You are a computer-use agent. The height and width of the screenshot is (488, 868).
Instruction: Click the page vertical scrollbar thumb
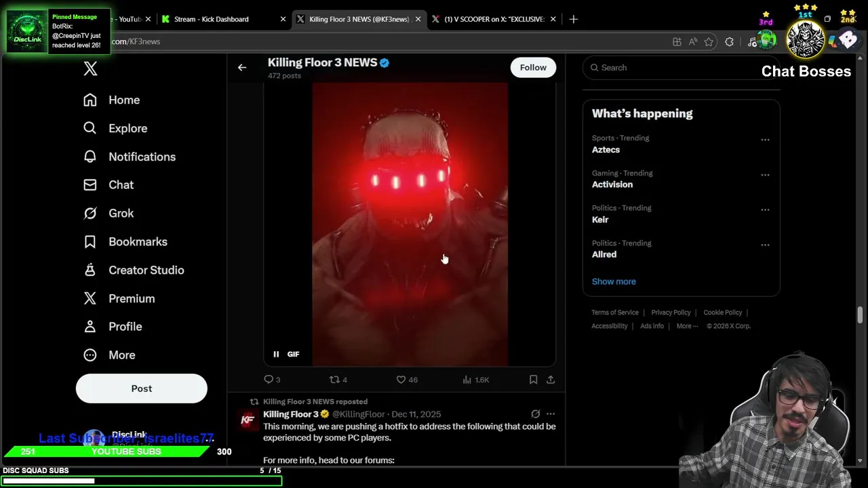pos(860,314)
